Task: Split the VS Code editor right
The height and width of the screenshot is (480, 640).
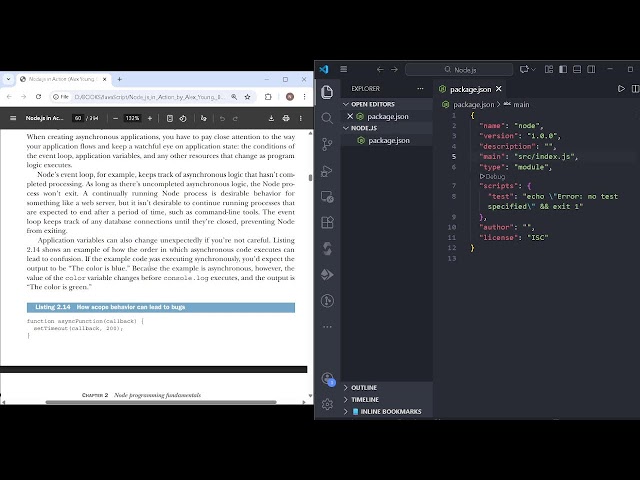Action: tap(635, 89)
